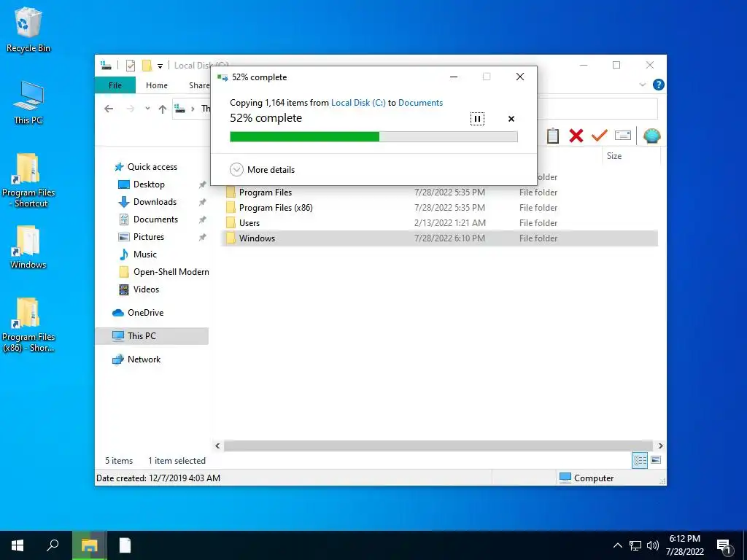Image resolution: width=747 pixels, height=560 pixels.
Task: Unpin Desktop using its pin icon
Action: pos(203,184)
